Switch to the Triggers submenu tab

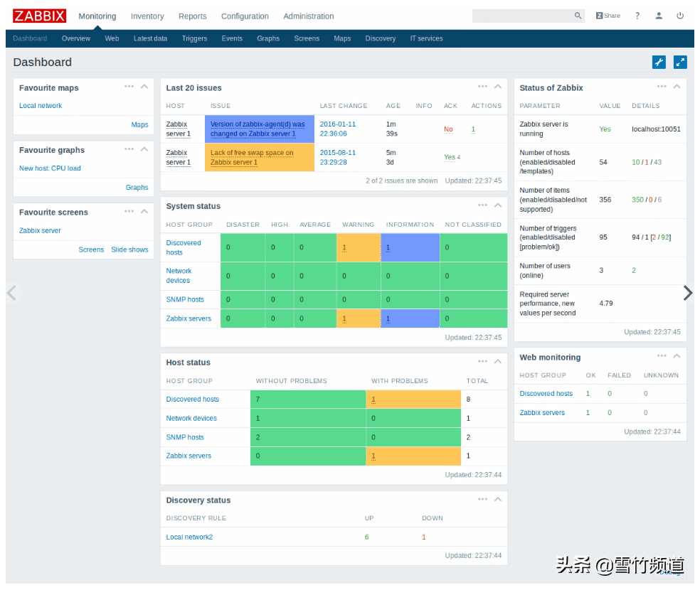coord(194,38)
